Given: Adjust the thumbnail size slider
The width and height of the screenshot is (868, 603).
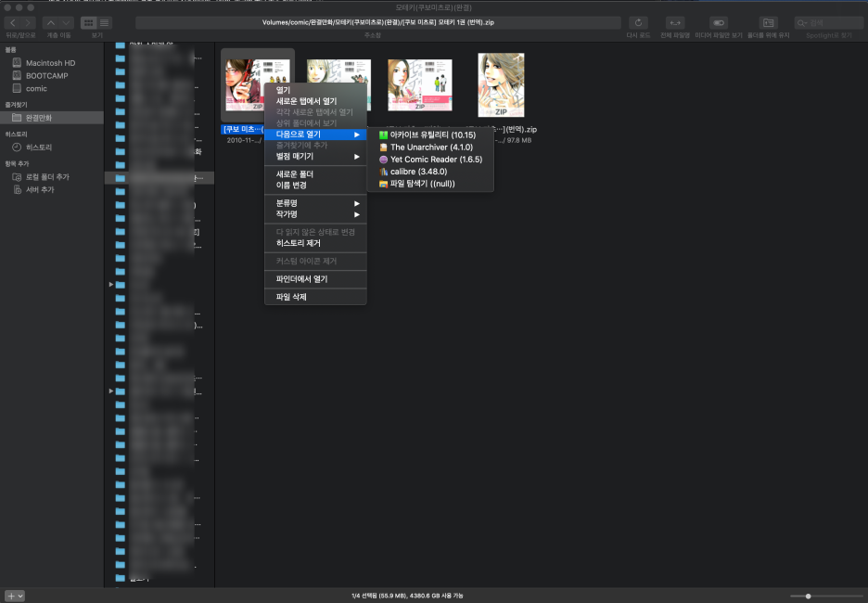Looking at the screenshot, I should [809, 596].
